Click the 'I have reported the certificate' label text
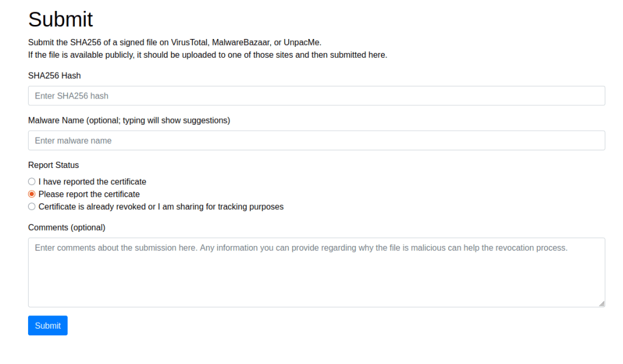This screenshot has width=623, height=364. coord(92,181)
